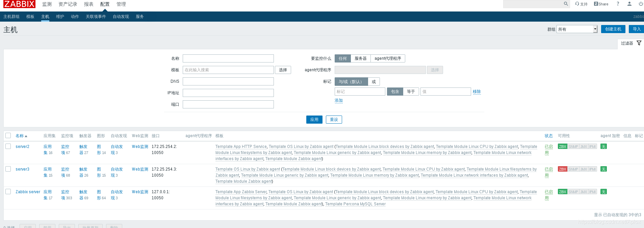Open the 监测 menu
Image resolution: width=644 pixels, height=228 pixels.
pos(47,4)
